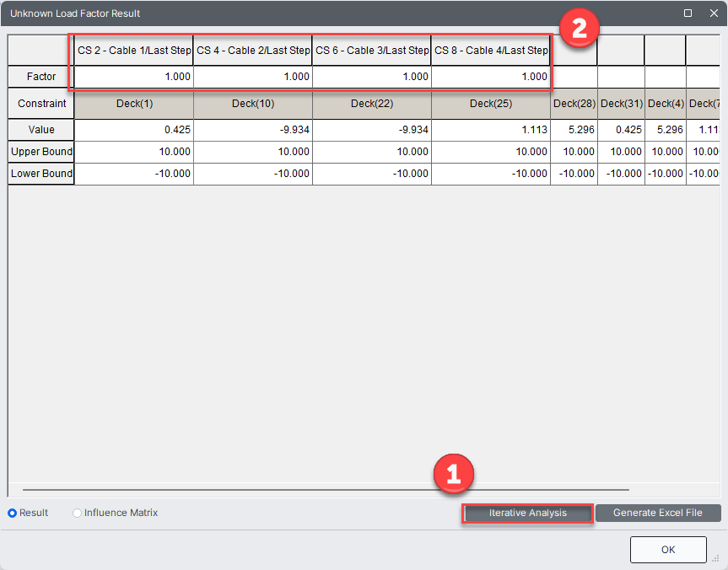This screenshot has height=570, width=728.
Task: Click the Factor cell under CS 6 - Cable 3
Action: point(372,77)
